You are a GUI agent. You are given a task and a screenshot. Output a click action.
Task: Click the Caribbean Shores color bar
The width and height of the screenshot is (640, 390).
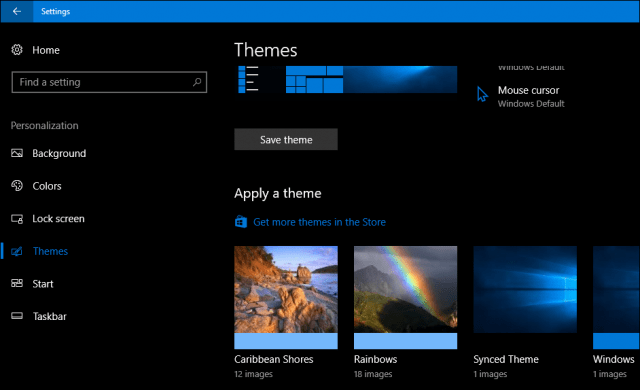tap(286, 341)
